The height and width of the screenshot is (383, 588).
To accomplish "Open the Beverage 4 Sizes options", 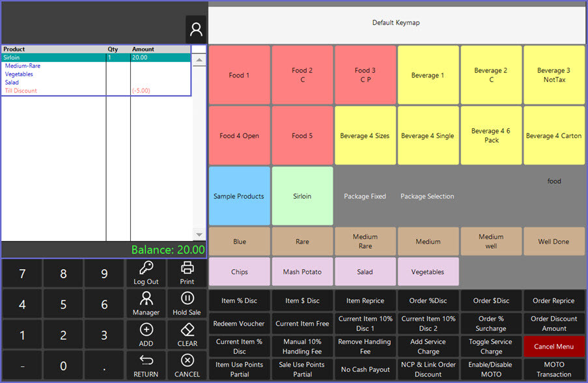I will [x=365, y=135].
